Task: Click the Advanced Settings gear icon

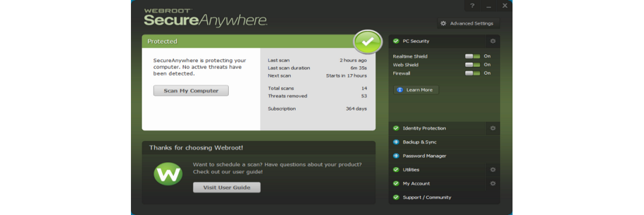Action: [x=443, y=23]
